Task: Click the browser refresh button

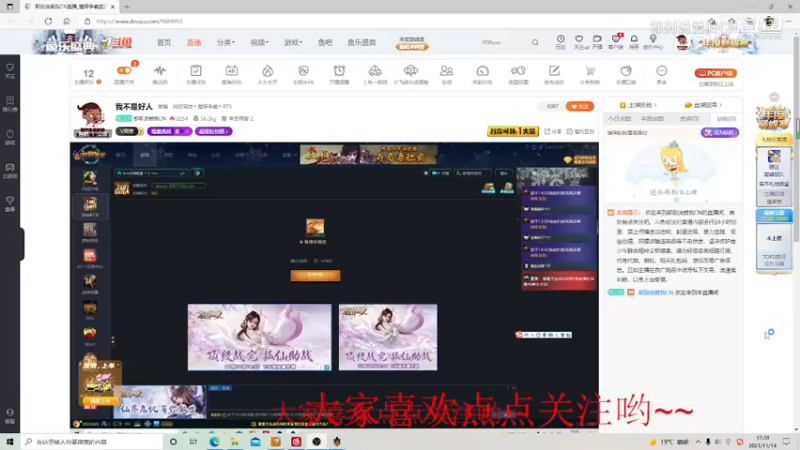Action: click(x=48, y=21)
